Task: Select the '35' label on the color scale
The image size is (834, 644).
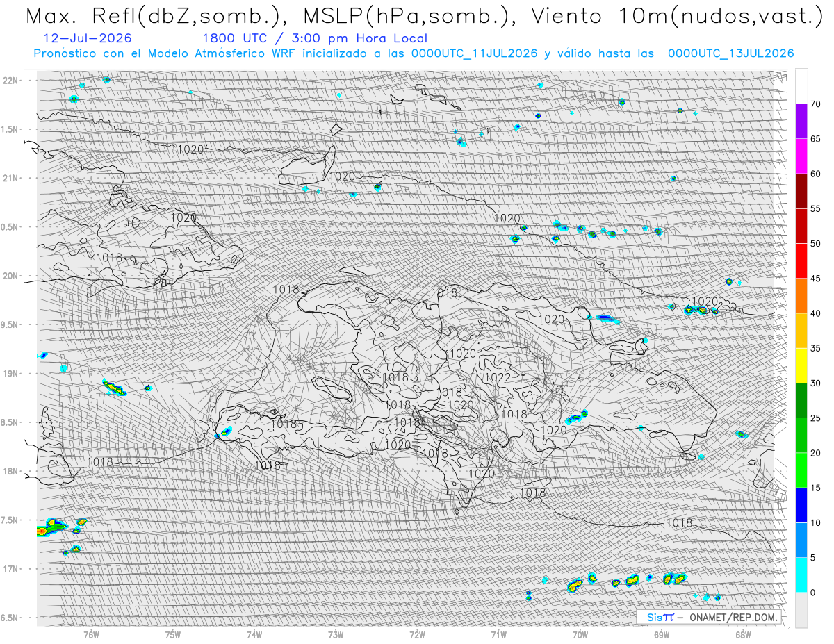Action: point(815,349)
